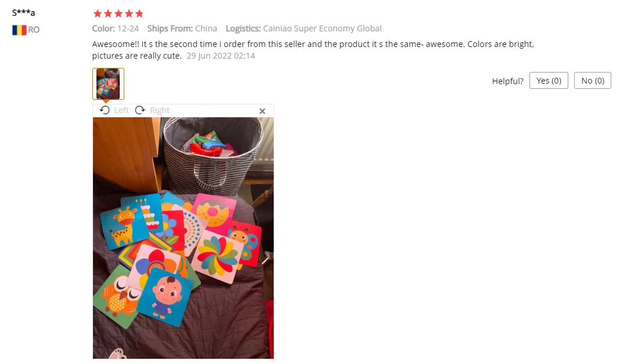
Task: Click the Color: 12-24 variant text
Action: tap(116, 28)
